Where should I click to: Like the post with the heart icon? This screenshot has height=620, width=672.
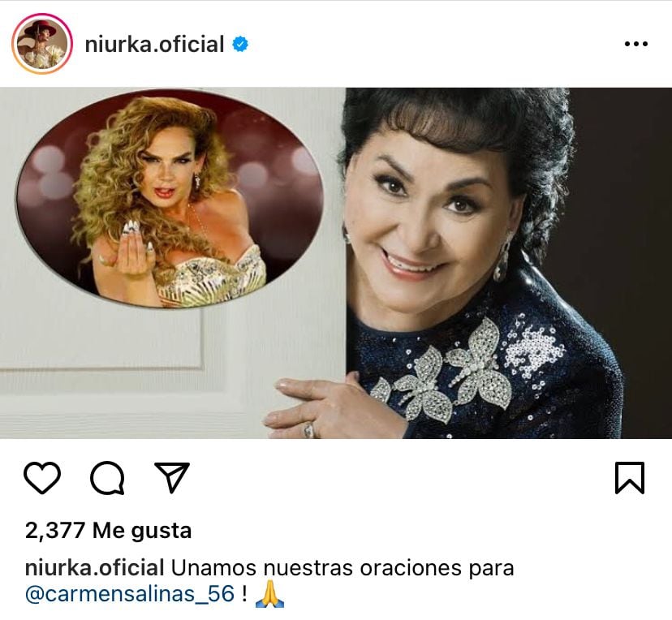click(x=42, y=477)
